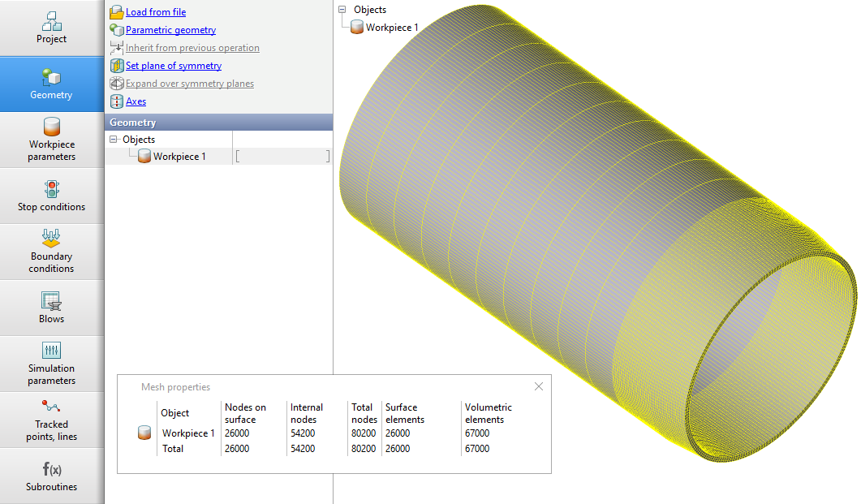Open Simulation parameters sliders icon
The width and height of the screenshot is (861, 504).
(52, 351)
